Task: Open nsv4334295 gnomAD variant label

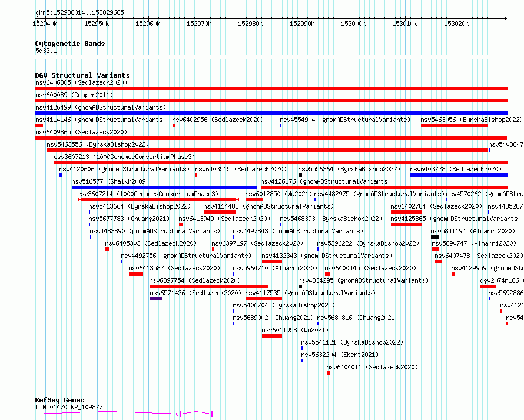Action: tap(363, 280)
